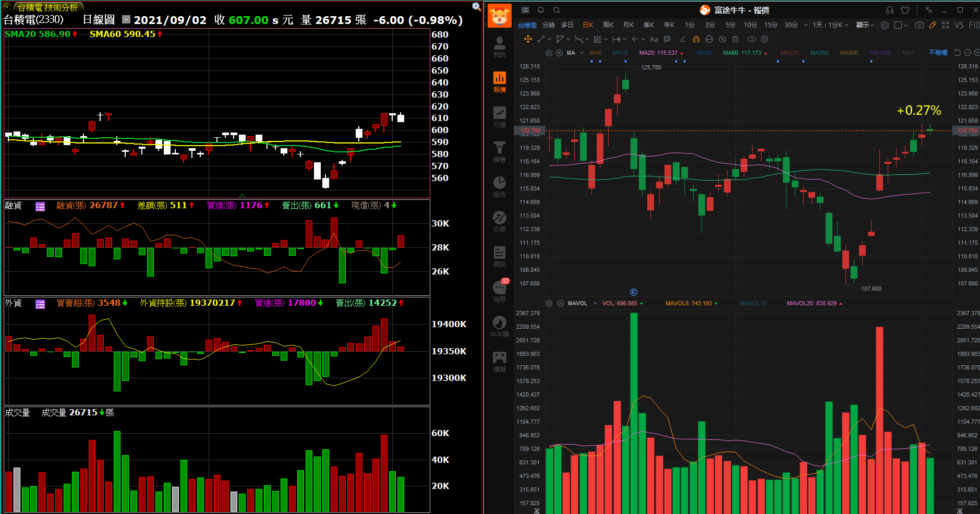
Task: Click the VS compare button
Action: [x=959, y=25]
